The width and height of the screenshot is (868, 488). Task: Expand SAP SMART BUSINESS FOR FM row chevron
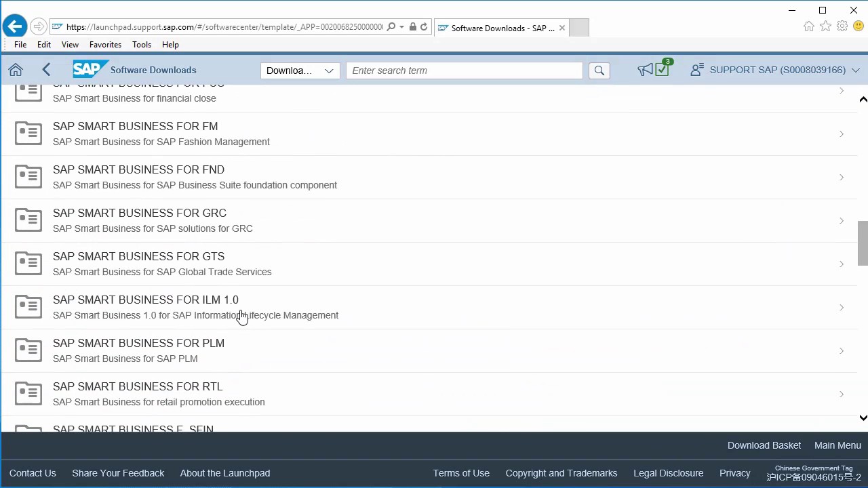[x=842, y=134]
